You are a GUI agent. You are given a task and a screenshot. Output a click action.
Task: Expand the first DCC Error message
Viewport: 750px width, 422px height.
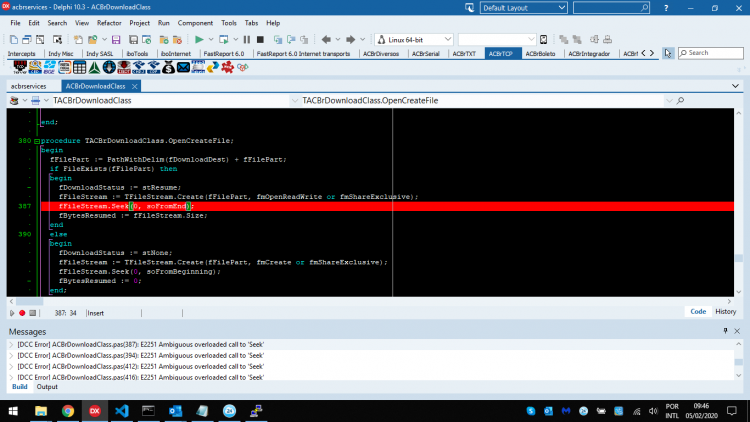[x=11, y=344]
